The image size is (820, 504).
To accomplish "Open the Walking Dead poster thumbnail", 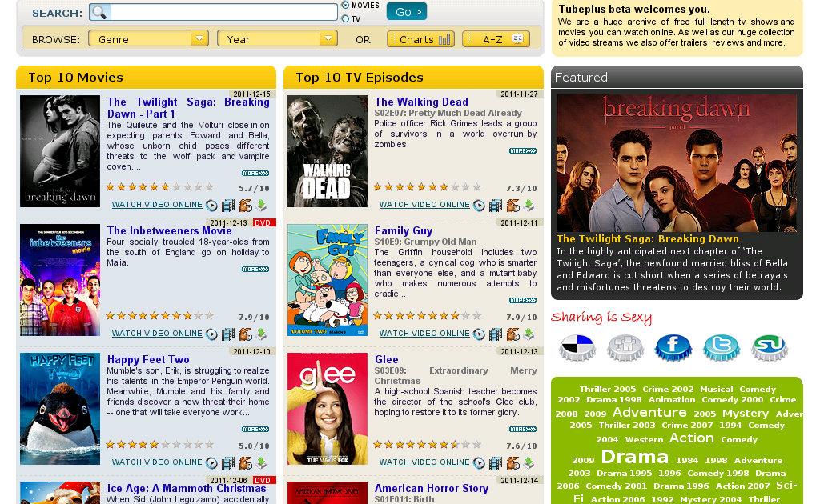I will click(x=328, y=151).
